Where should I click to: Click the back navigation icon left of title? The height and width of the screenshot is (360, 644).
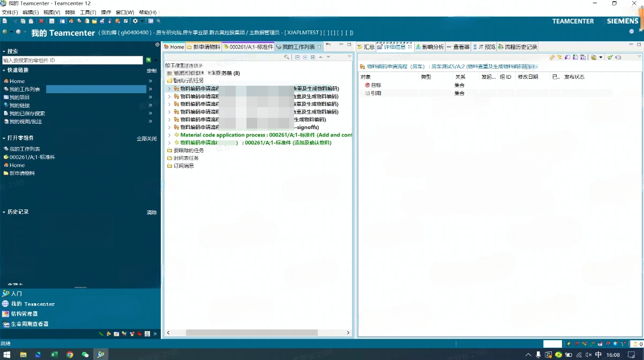coord(5,32)
